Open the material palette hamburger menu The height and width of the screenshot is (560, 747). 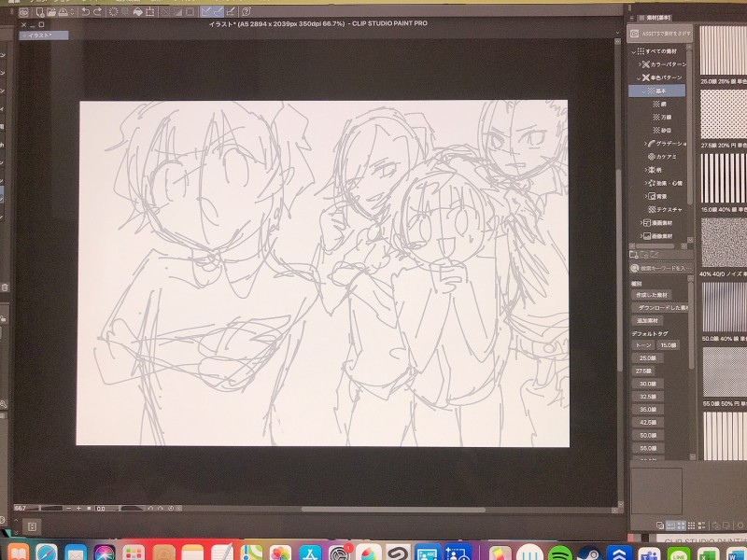[x=632, y=18]
